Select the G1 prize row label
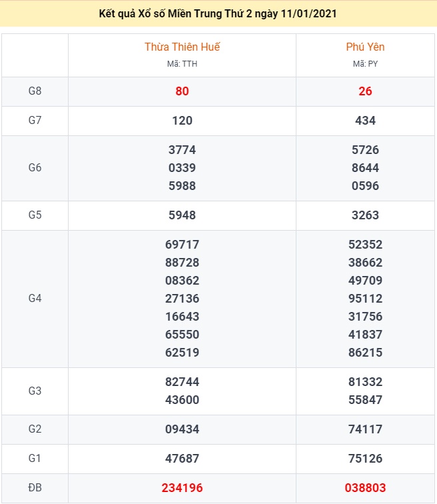Image resolution: width=437 pixels, height=504 pixels. click(x=35, y=458)
